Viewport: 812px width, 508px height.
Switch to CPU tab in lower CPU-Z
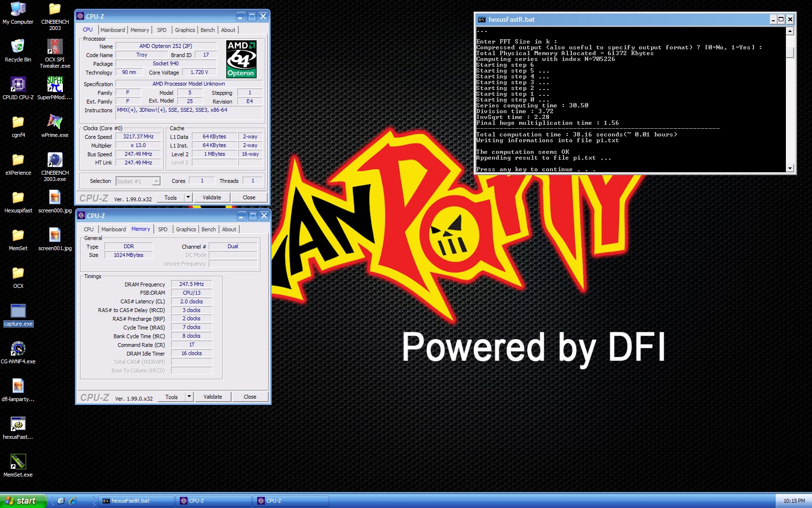[x=89, y=229]
